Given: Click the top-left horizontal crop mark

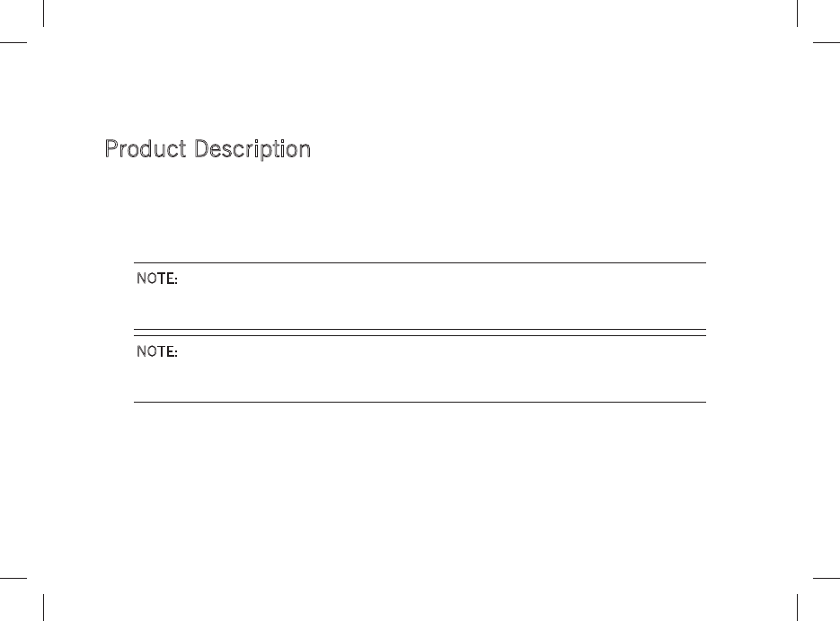Looking at the screenshot, I should 13,41.
